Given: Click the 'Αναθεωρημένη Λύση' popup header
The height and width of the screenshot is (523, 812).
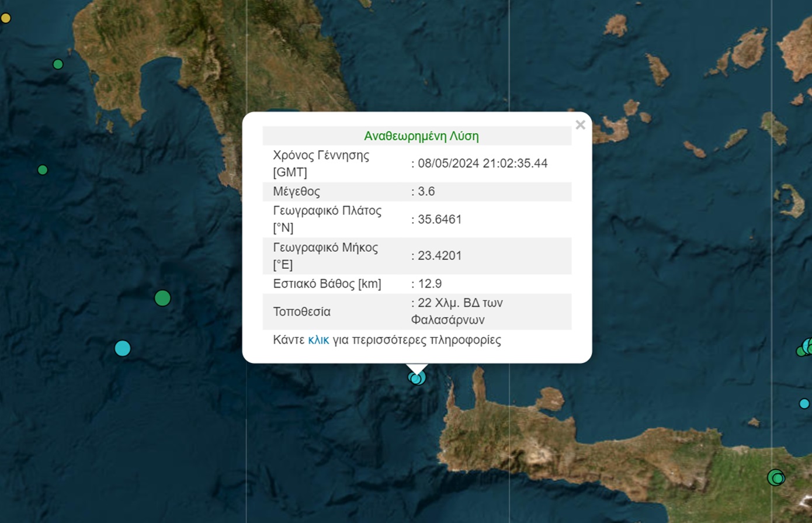Looking at the screenshot, I should 421,136.
